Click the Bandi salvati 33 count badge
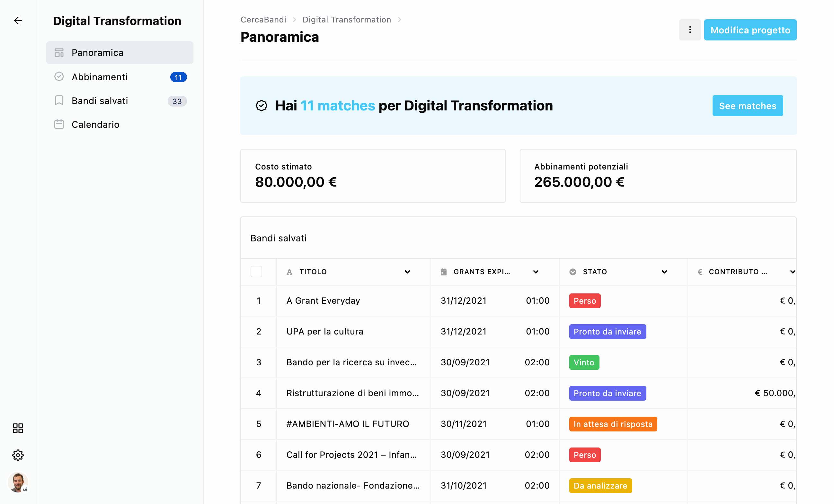This screenshot has height=504, width=834. [x=177, y=101]
